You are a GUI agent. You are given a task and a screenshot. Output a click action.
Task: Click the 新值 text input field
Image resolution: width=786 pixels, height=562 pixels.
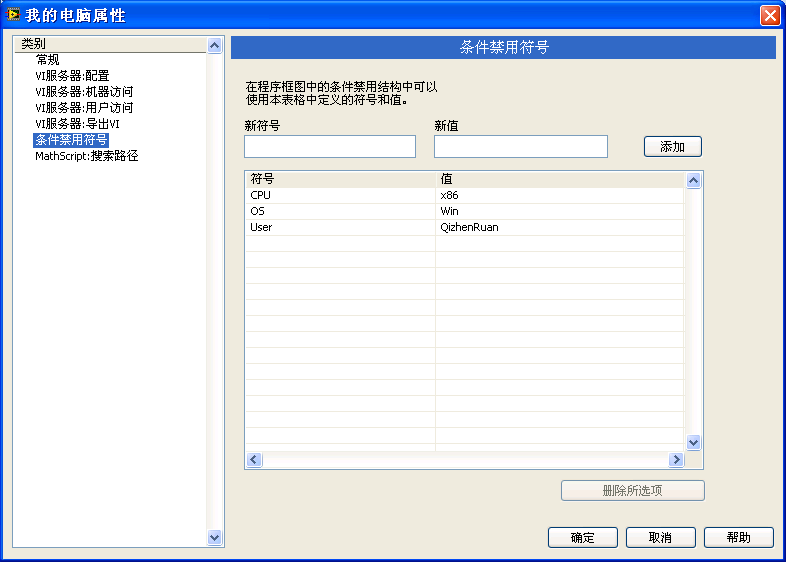(520, 147)
